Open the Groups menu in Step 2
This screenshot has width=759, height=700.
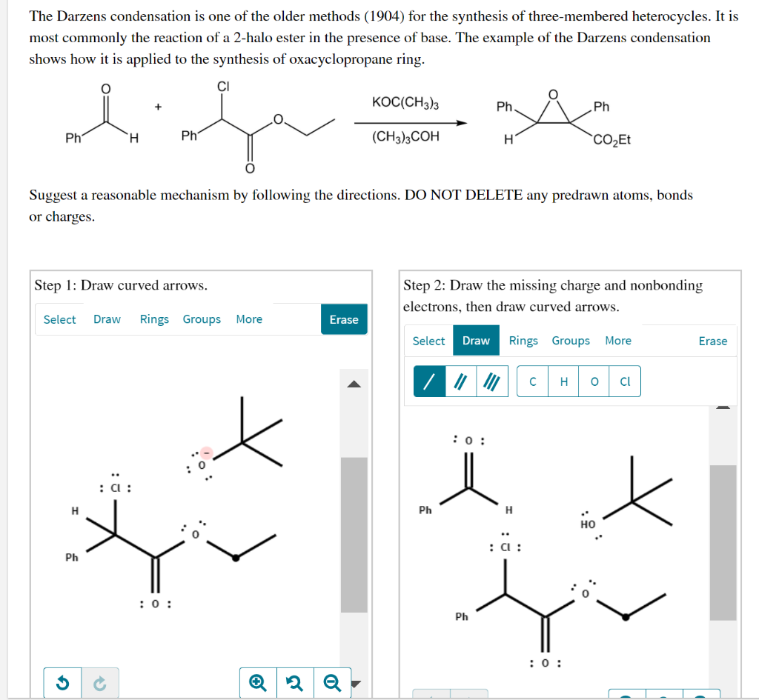point(571,341)
